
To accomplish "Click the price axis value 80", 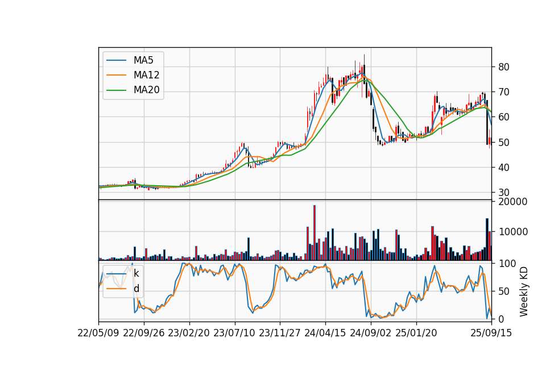I will [x=503, y=67].
